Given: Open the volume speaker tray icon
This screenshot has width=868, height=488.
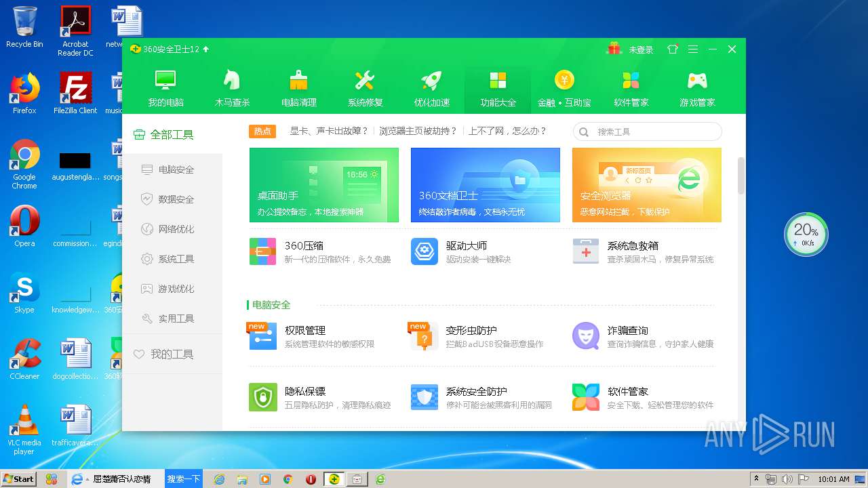Looking at the screenshot, I should [x=787, y=479].
